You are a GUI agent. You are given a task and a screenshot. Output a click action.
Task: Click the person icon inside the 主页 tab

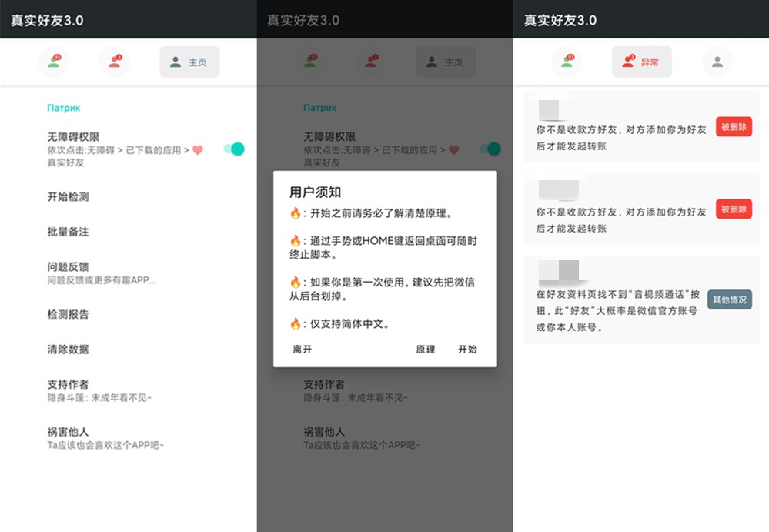point(175,62)
